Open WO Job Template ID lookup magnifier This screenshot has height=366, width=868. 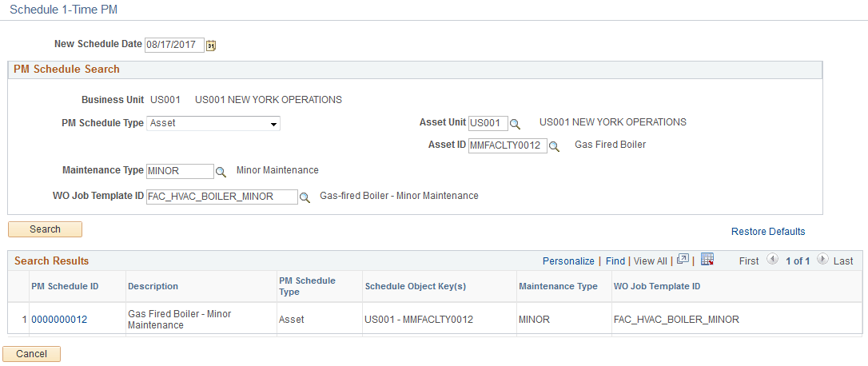pos(305,197)
